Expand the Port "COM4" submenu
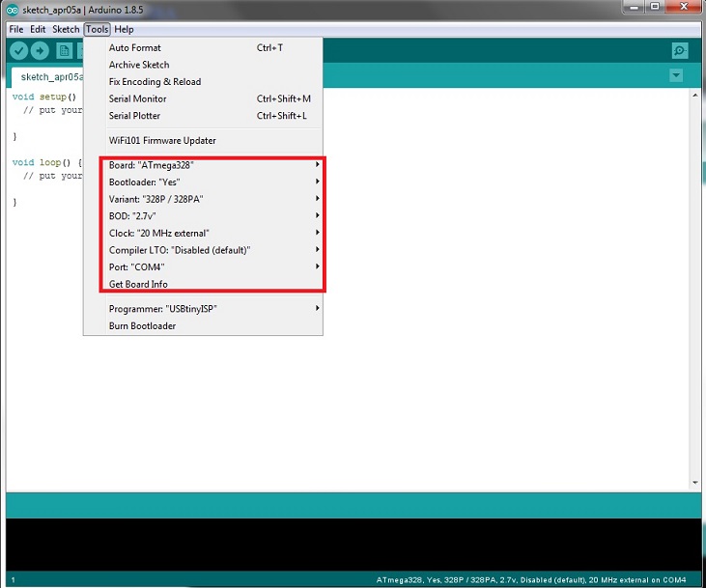The height and width of the screenshot is (588, 706). click(203, 267)
